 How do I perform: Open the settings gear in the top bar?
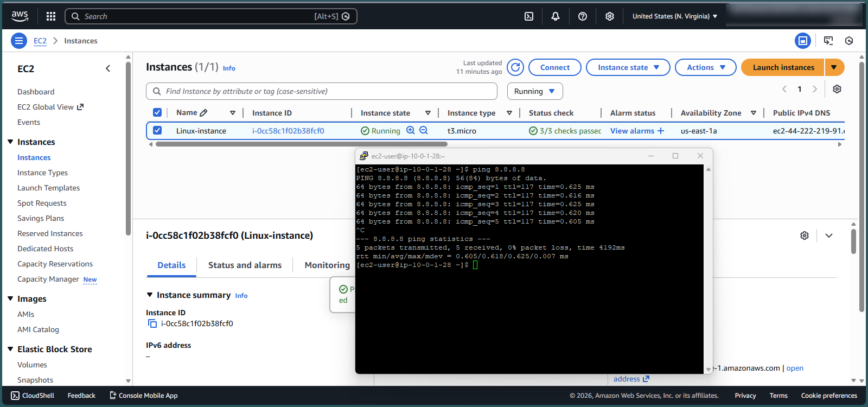coord(610,16)
